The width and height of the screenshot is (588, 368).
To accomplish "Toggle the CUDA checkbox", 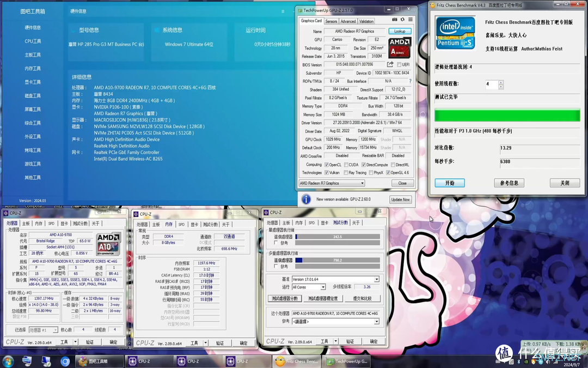I will (x=346, y=165).
